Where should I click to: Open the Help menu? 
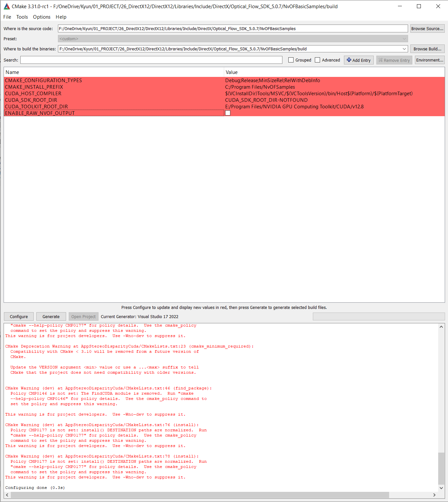pos(61,17)
